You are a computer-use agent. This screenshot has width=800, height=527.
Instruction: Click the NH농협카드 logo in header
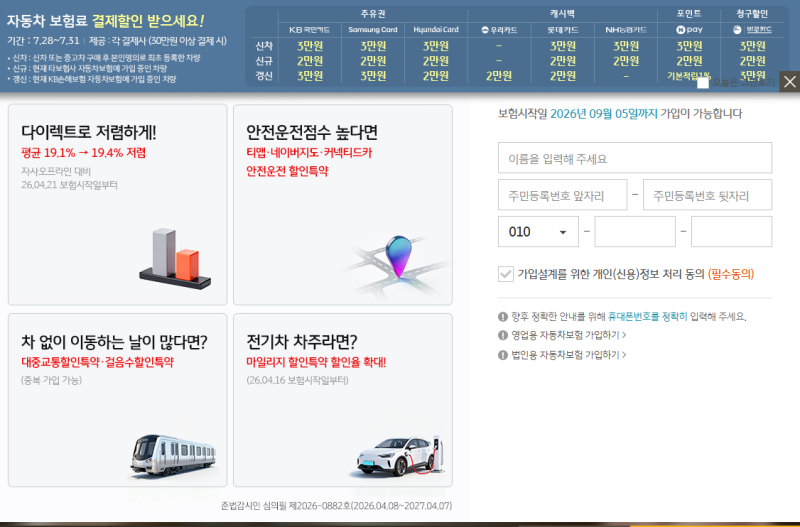pos(626,30)
